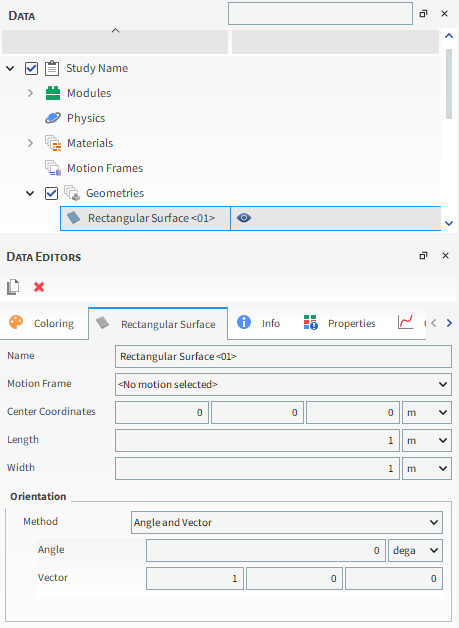Click the Motion Frames icon

(x=53, y=168)
